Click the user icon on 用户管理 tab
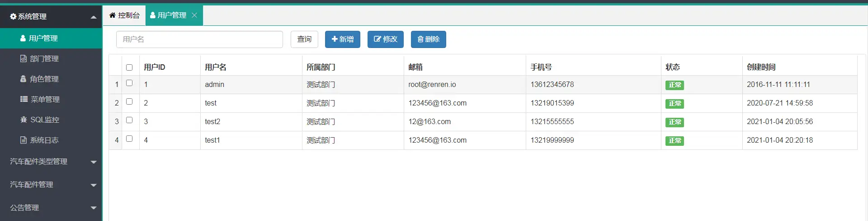The image size is (868, 221). coord(153,15)
